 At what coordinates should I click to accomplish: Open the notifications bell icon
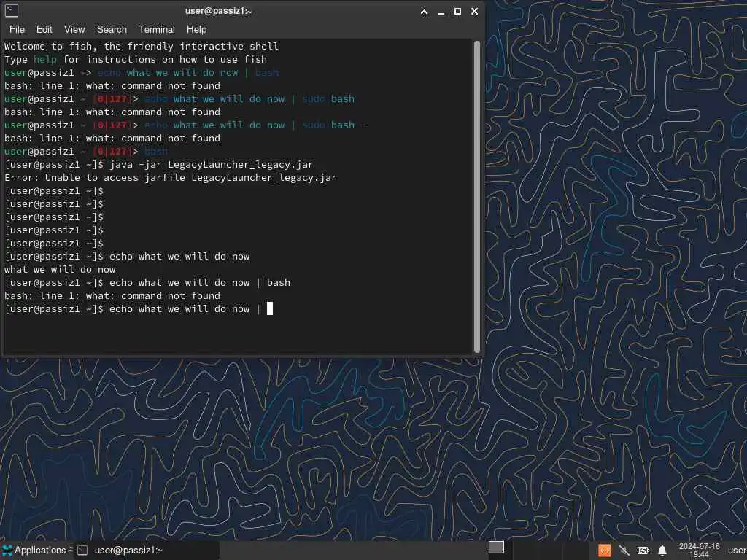(x=662, y=551)
